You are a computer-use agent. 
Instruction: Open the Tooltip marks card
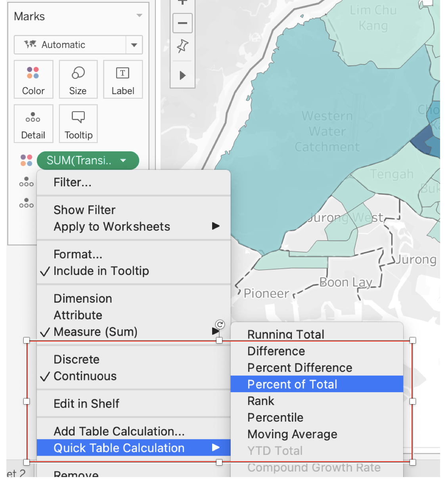click(x=78, y=124)
